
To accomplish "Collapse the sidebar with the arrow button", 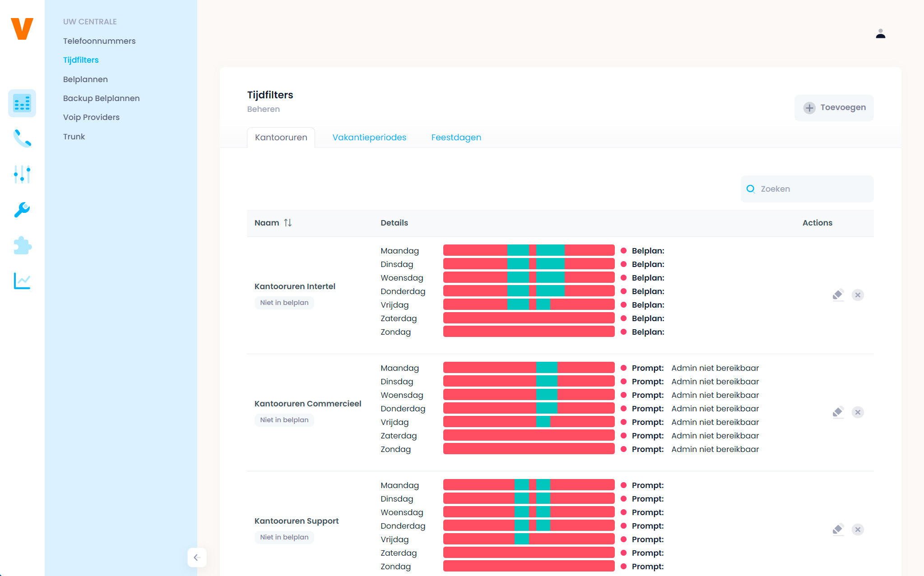I will 197,558.
